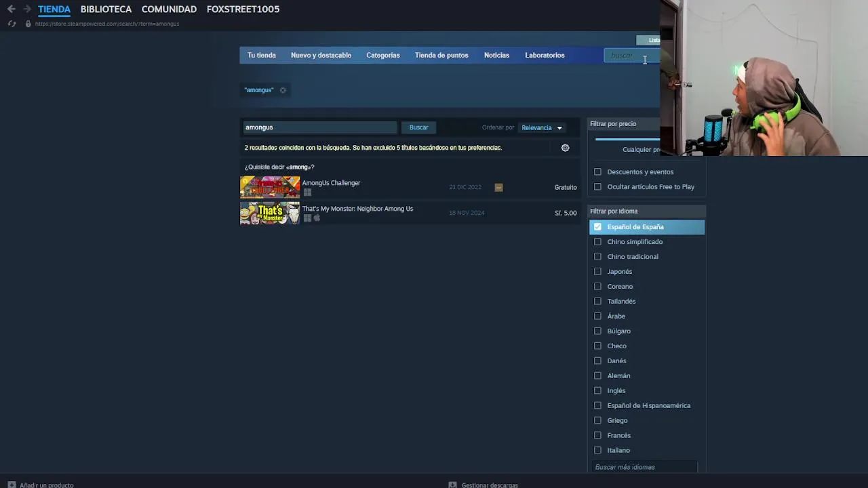This screenshot has height=488, width=868.
Task: Switch to the BIBLIOTECA tab
Action: (x=106, y=9)
